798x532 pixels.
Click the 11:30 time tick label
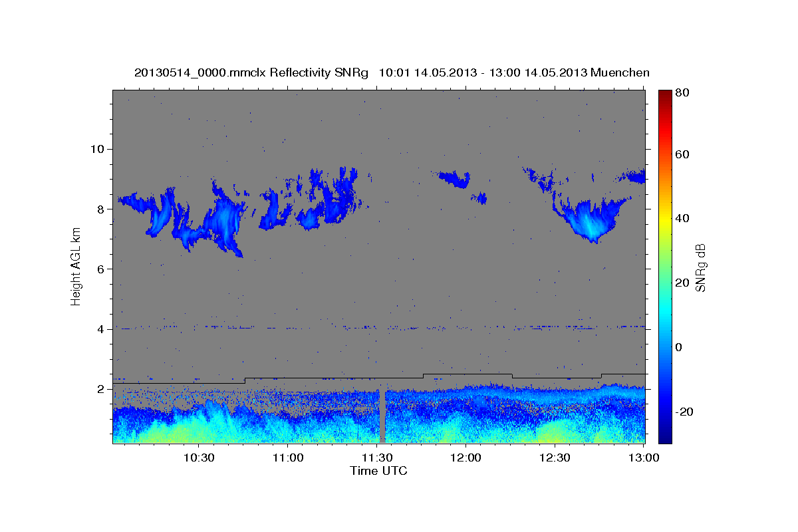(376, 458)
